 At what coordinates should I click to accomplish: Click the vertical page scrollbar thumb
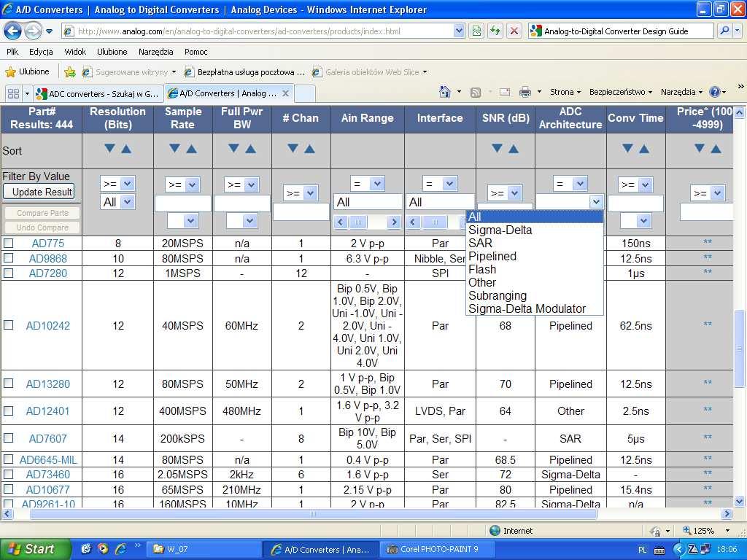coord(739,349)
